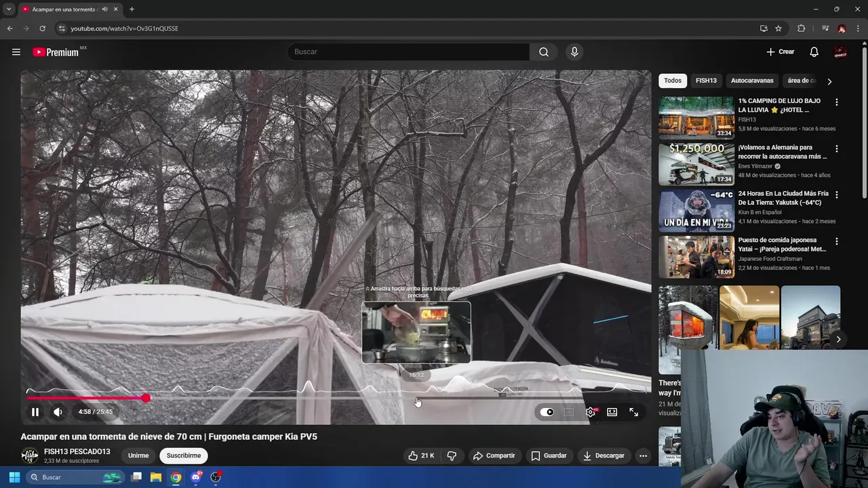Focus the YouTube Buscar search field
This screenshot has height=488, width=868.
point(408,52)
